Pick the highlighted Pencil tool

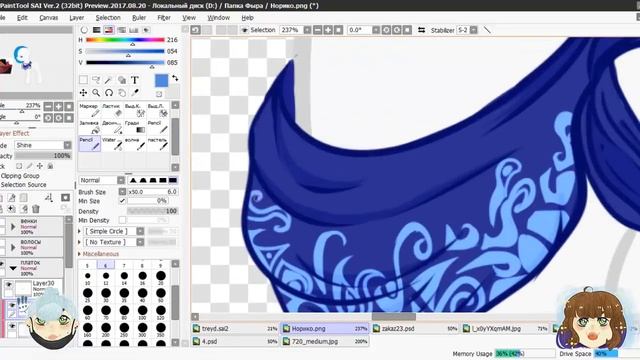[x=89, y=143]
